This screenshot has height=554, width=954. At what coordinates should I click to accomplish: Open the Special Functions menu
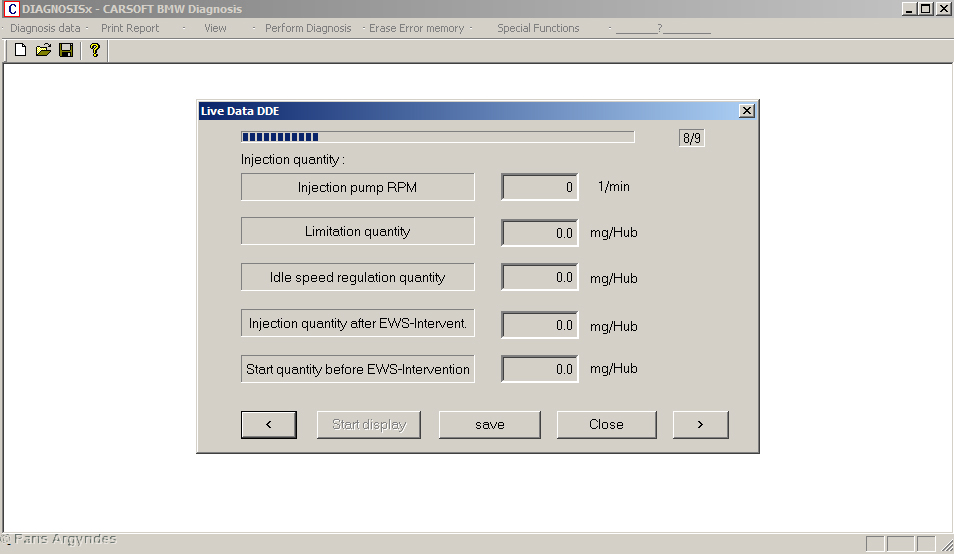click(538, 28)
